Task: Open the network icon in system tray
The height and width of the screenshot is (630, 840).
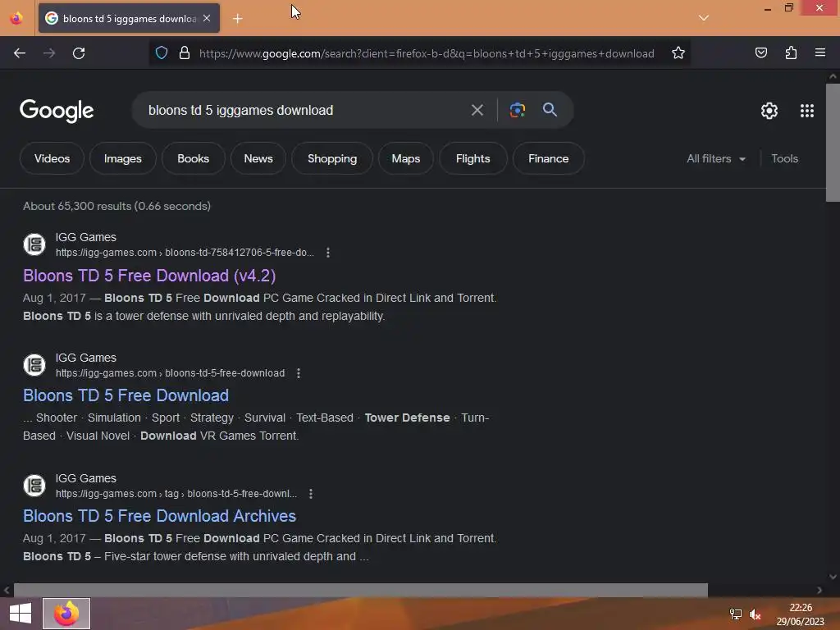Action: pyautogui.click(x=736, y=614)
